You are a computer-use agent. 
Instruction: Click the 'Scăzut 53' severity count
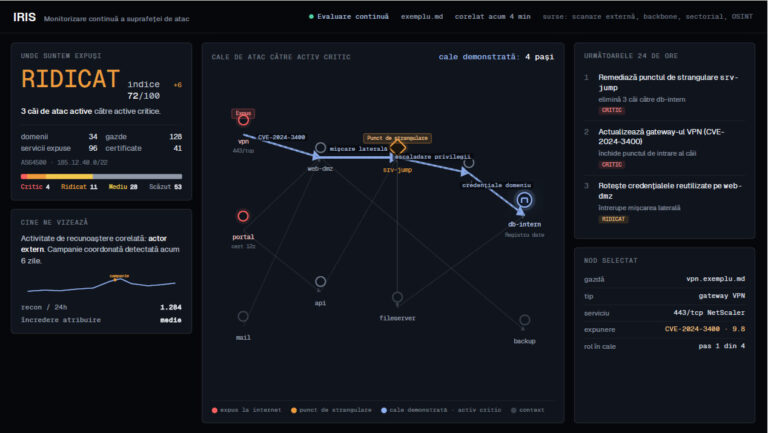pos(166,187)
